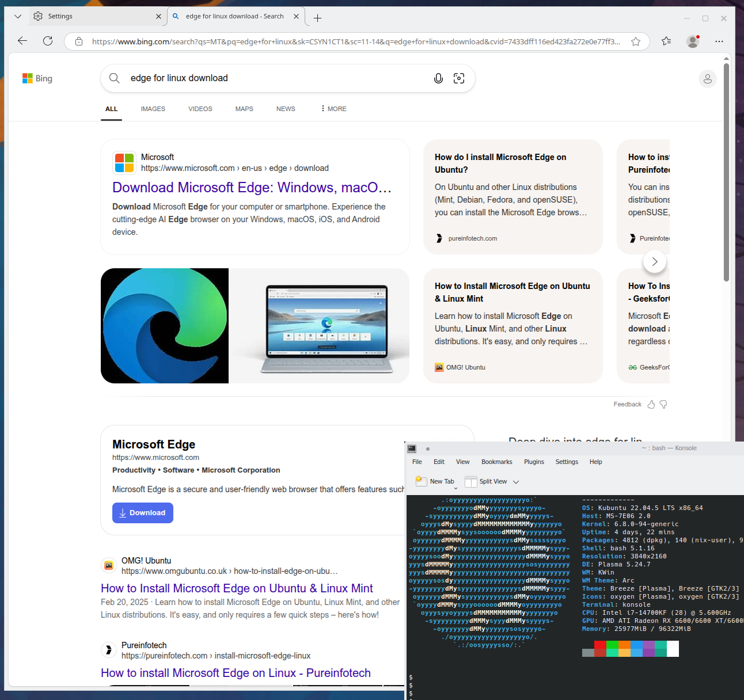Click the Bing URL in address bar

pos(356,41)
